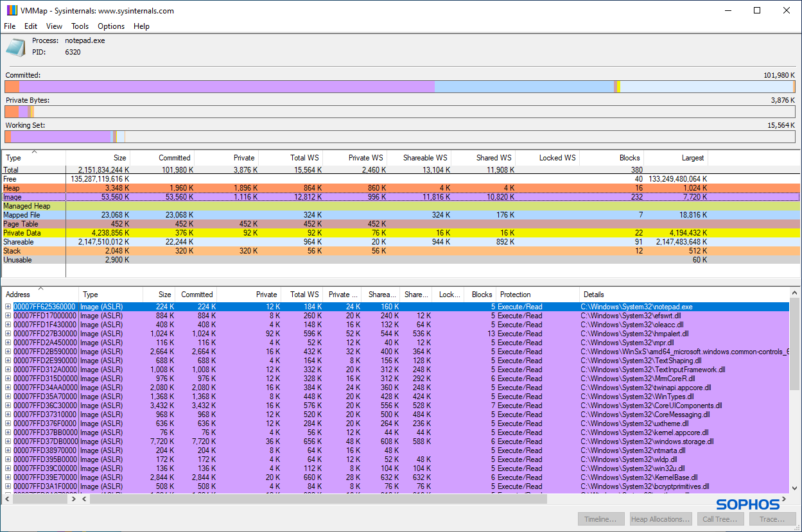The height and width of the screenshot is (532, 802).
Task: Sort summary by Committed column header
Action: pos(174,158)
